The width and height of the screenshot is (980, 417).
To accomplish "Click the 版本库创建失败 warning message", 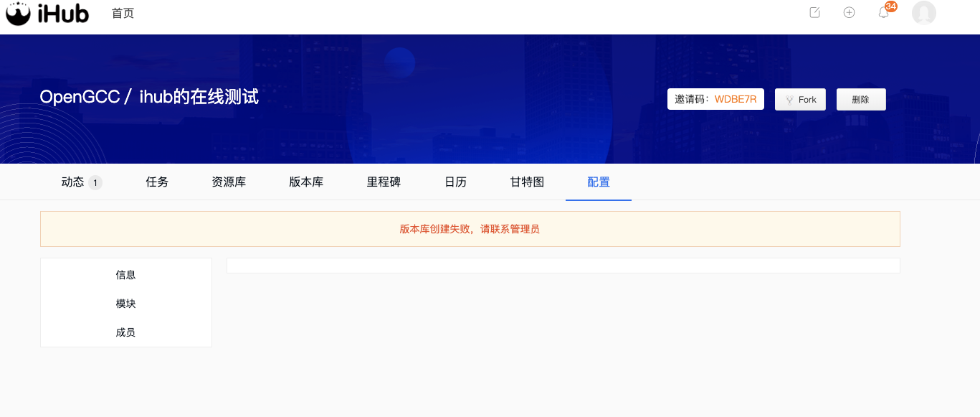I will [470, 230].
